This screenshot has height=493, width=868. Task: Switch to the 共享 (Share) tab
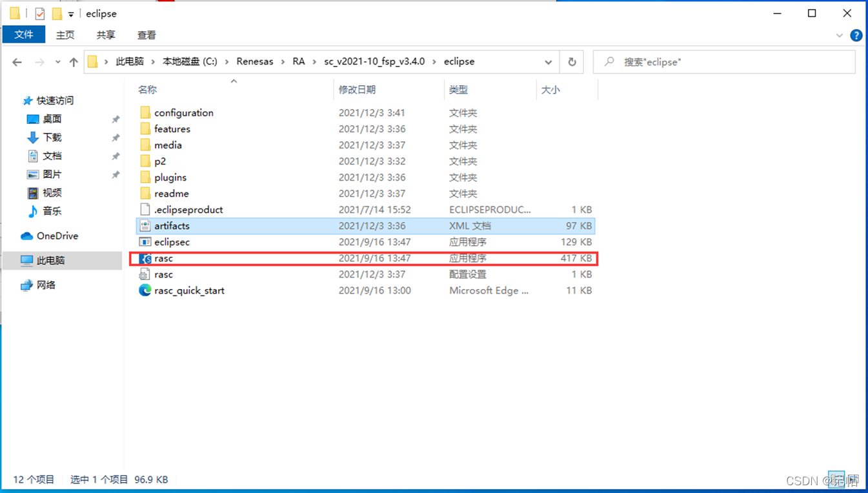[106, 35]
